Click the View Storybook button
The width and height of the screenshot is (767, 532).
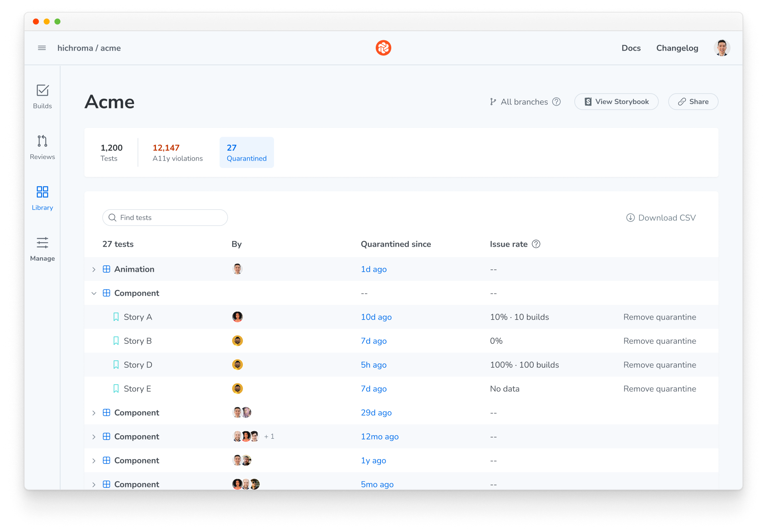(x=616, y=102)
